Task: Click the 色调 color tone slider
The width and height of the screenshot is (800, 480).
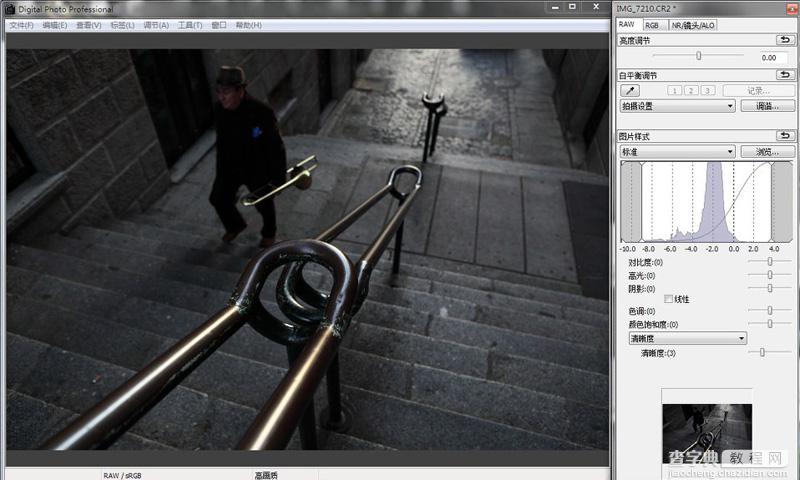Action: (x=770, y=310)
